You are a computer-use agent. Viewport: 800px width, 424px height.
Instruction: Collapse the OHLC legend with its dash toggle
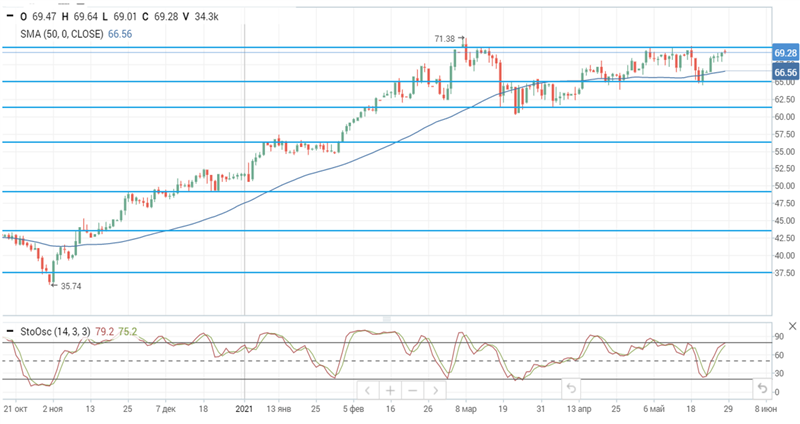pos(10,16)
